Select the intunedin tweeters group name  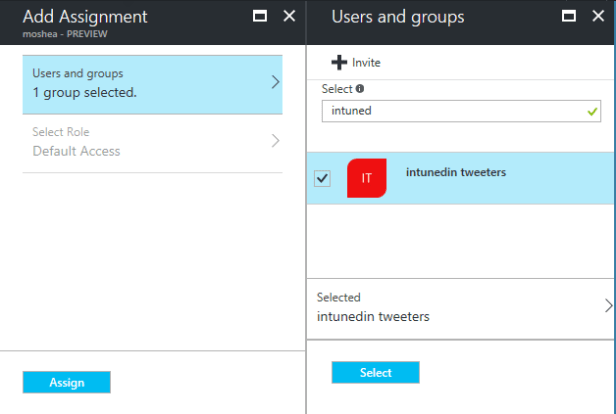click(x=455, y=172)
